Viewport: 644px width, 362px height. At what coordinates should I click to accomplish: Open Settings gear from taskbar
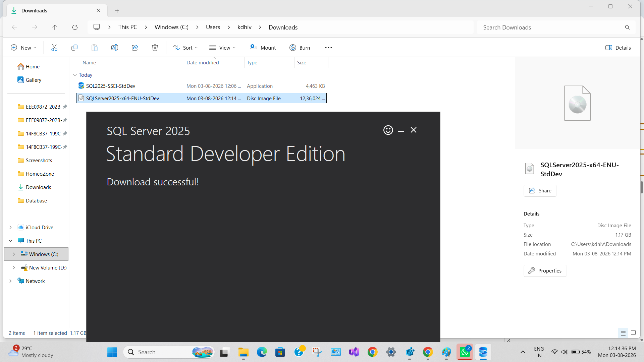[391, 352]
